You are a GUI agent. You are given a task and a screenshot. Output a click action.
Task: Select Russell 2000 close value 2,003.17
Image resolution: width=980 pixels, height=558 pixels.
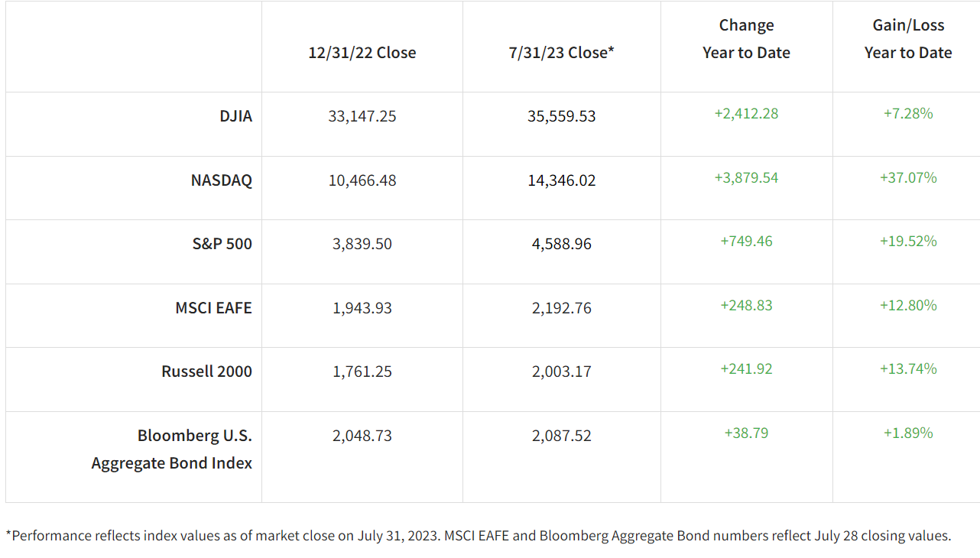click(x=562, y=371)
